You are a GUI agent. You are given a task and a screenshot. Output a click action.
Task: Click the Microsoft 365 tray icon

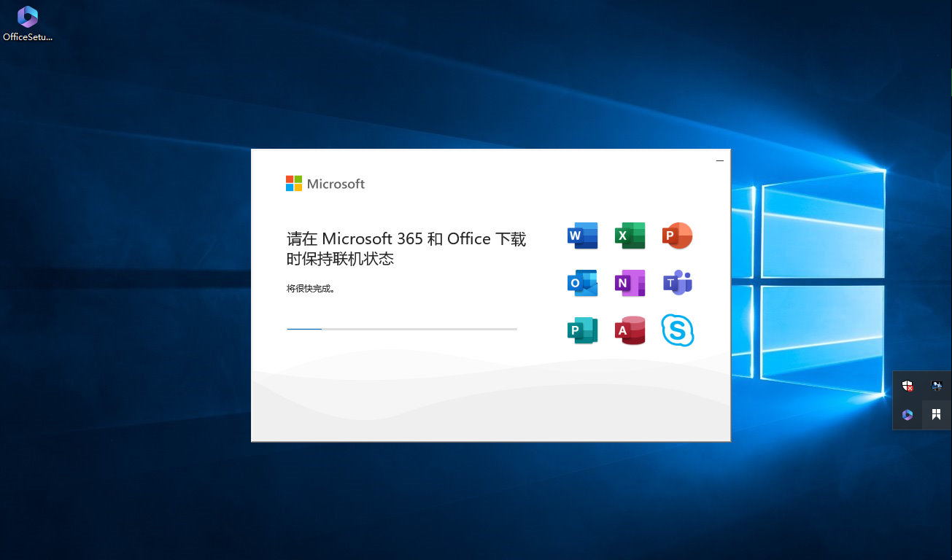coord(908,415)
